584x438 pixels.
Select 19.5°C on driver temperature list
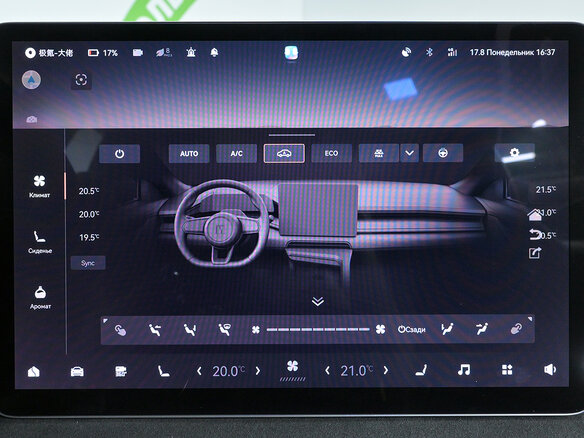click(89, 237)
